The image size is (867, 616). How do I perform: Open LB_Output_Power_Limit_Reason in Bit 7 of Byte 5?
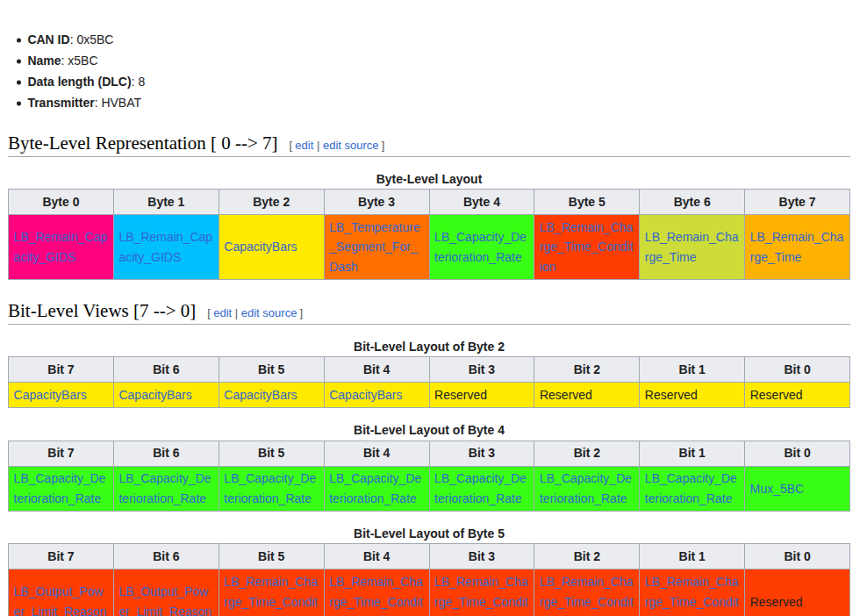[60, 601]
